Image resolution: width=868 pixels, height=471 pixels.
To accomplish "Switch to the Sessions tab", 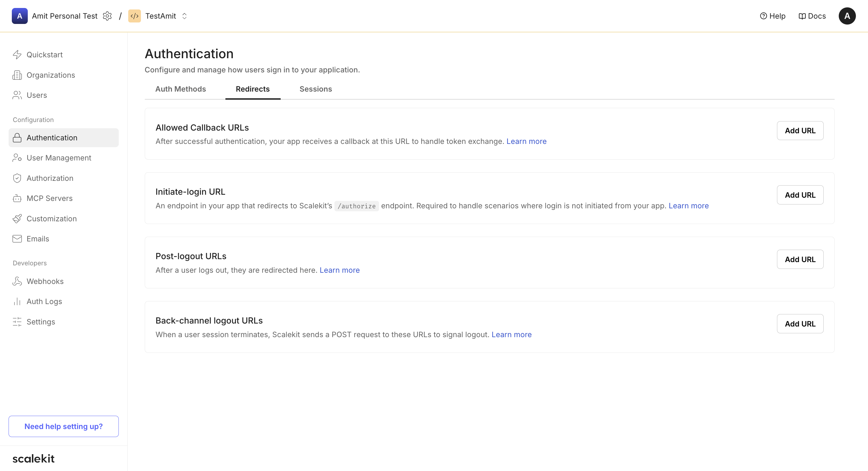I will point(316,89).
